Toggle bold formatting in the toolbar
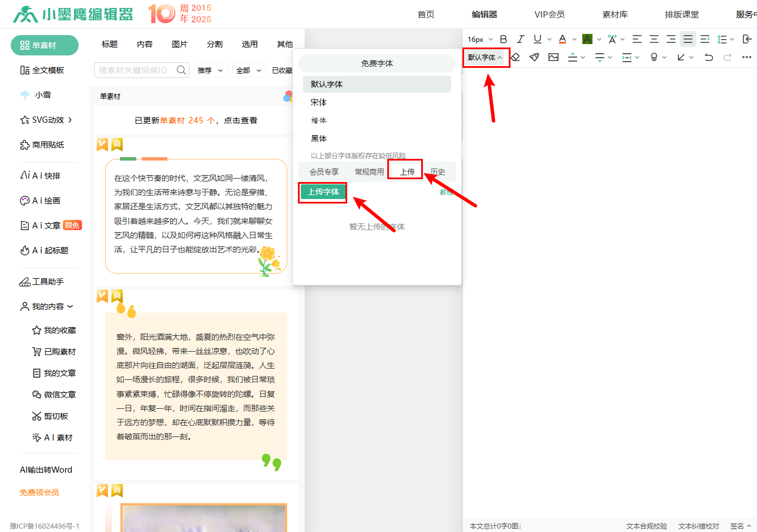757x532 pixels. (503, 38)
